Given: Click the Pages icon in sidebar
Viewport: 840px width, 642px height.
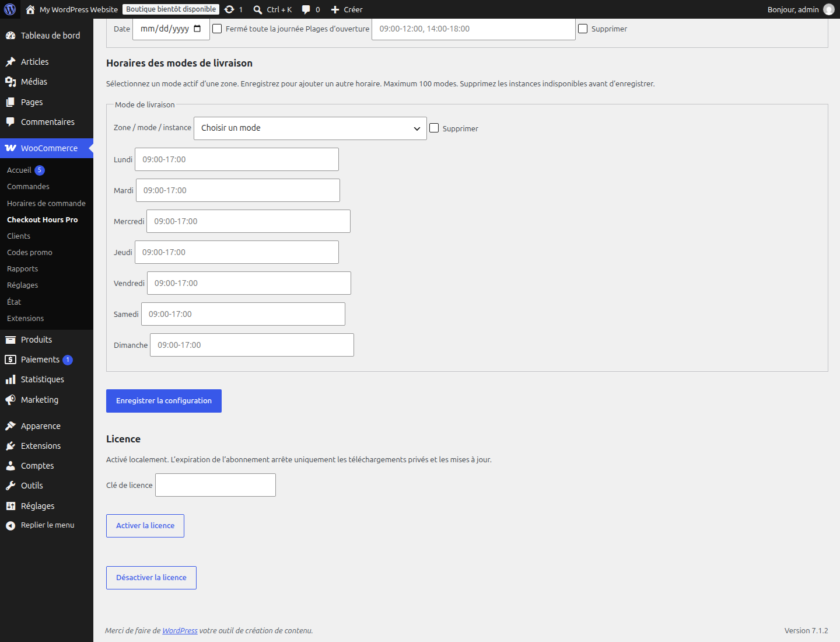Looking at the screenshot, I should [10, 102].
